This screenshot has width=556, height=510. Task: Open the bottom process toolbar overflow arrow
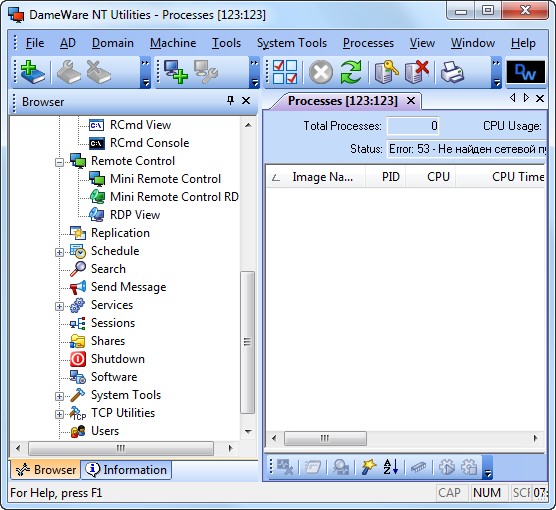[x=488, y=467]
